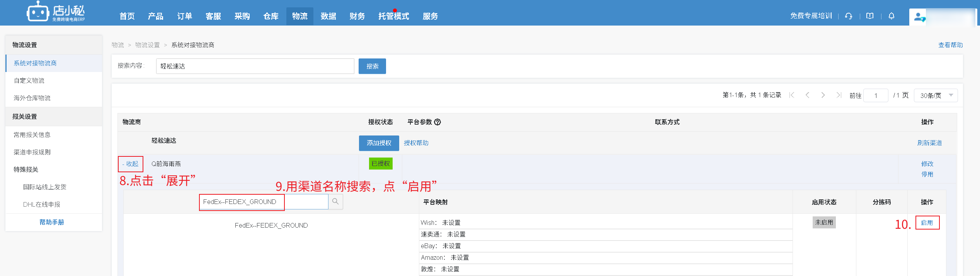The image size is (980, 276).
Task: Go to the next page arrow
Action: (x=823, y=95)
